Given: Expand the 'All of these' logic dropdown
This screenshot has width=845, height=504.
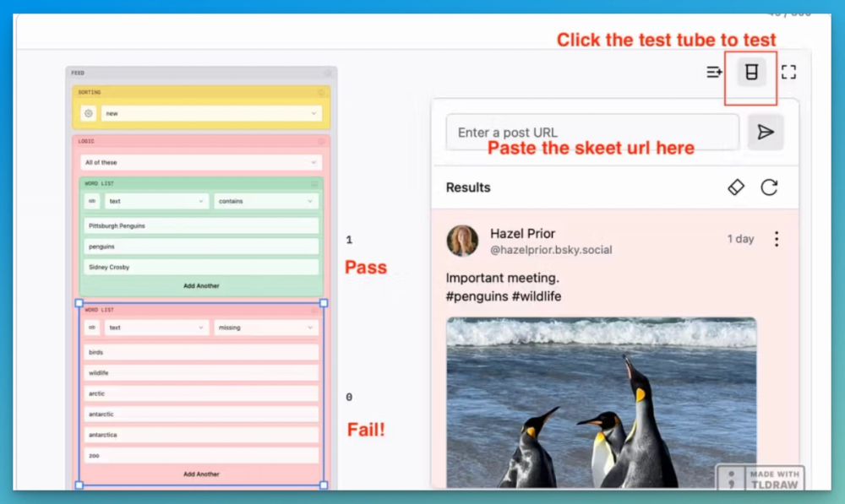Looking at the screenshot, I should [201, 162].
